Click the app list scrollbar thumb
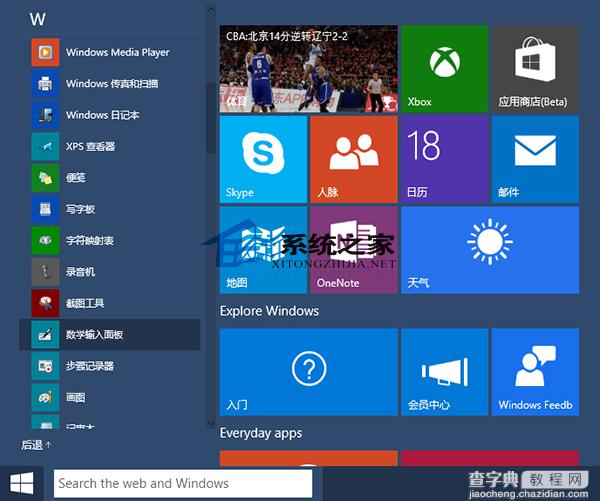Screen dimensions: 600x501 [x=210, y=118]
